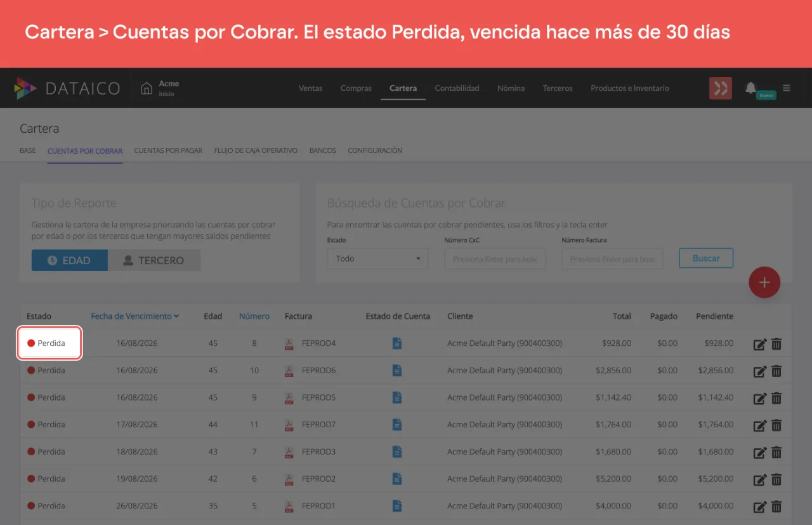Delete the FEPROD7 receivable row

[776, 425]
